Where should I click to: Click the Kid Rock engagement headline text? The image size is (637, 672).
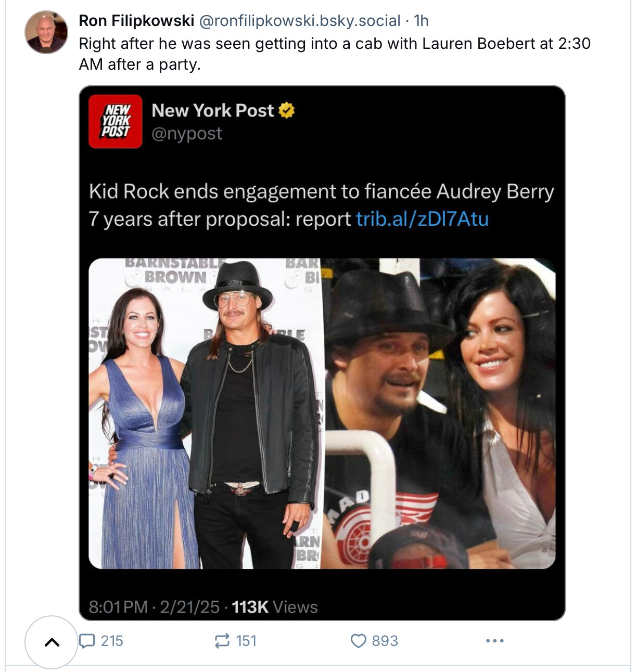pos(321,192)
